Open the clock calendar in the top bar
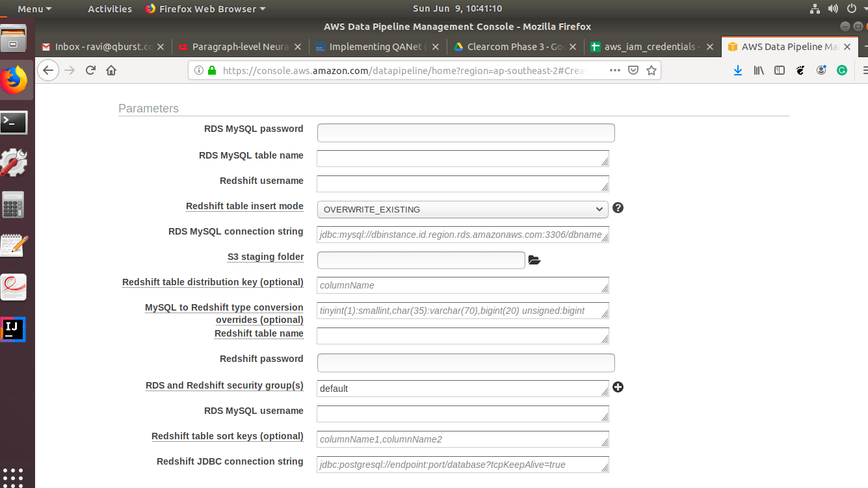The width and height of the screenshot is (868, 488). 457,9
